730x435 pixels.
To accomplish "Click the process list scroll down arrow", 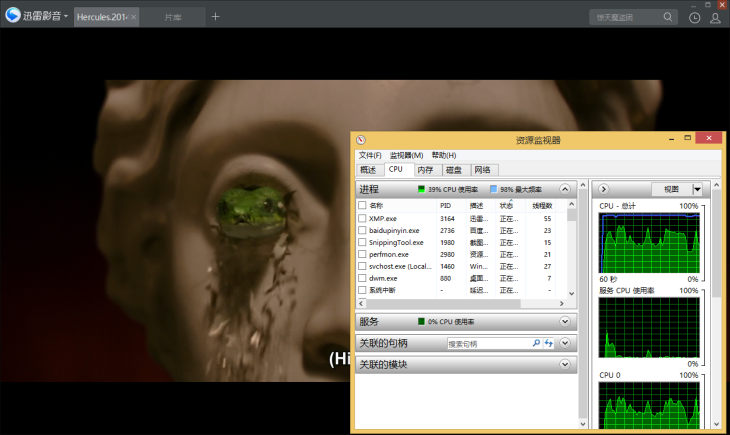I will 572,294.
